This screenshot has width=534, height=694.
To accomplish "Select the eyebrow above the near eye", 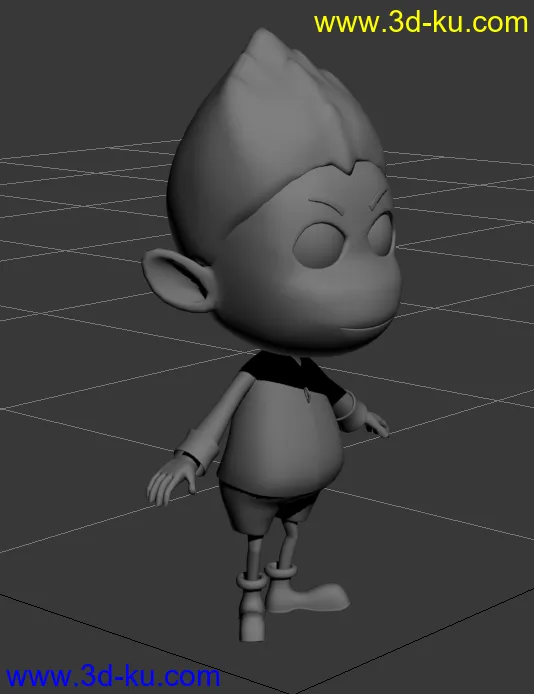I will (327, 206).
